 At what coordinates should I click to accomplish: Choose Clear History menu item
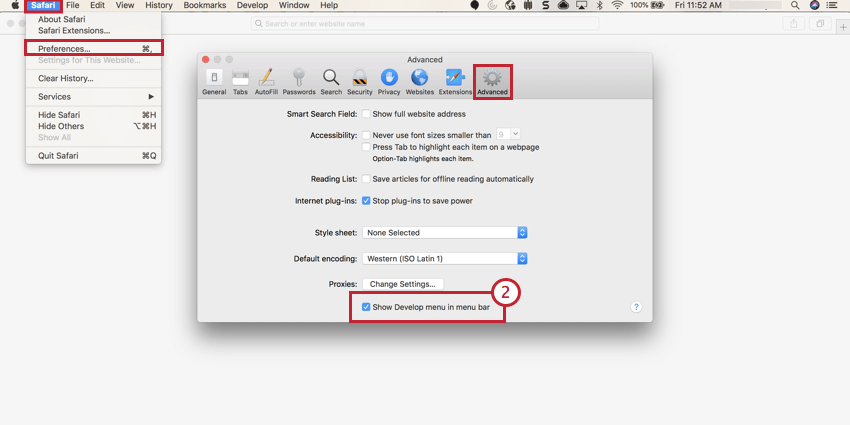pyautogui.click(x=93, y=79)
